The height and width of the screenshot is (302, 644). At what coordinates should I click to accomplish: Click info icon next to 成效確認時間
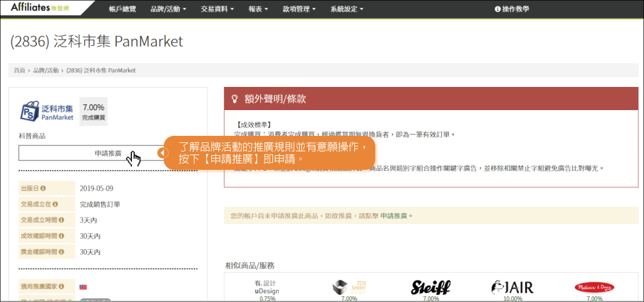(61, 236)
